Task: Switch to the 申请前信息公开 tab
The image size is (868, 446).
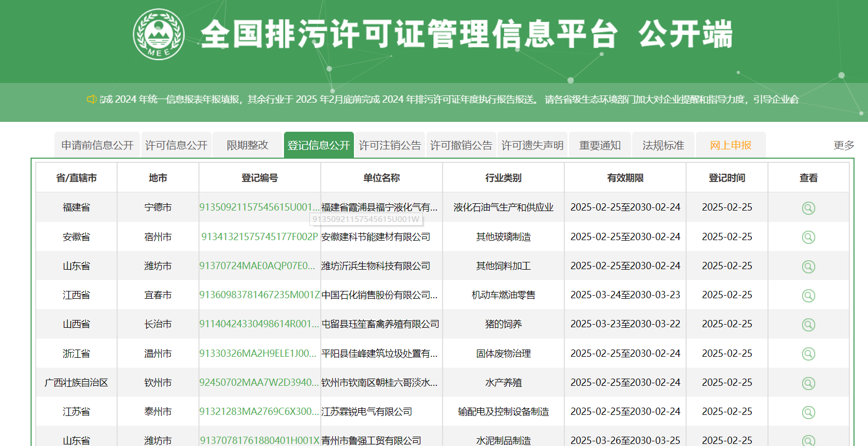Action: tap(97, 145)
